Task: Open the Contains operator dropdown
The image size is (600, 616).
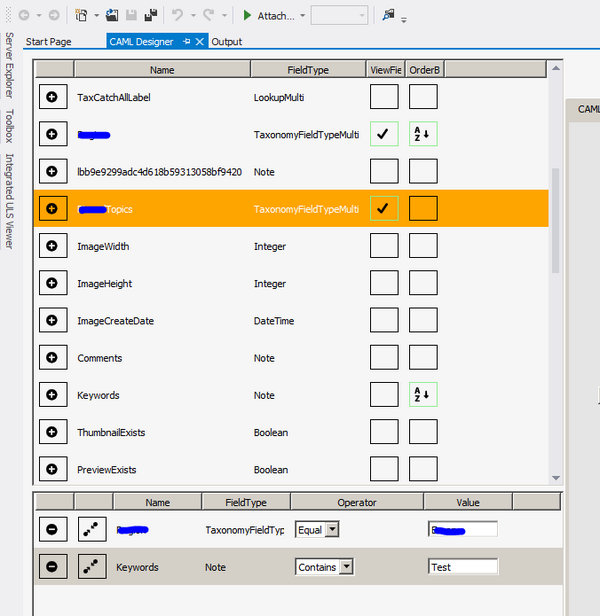Action: point(346,567)
